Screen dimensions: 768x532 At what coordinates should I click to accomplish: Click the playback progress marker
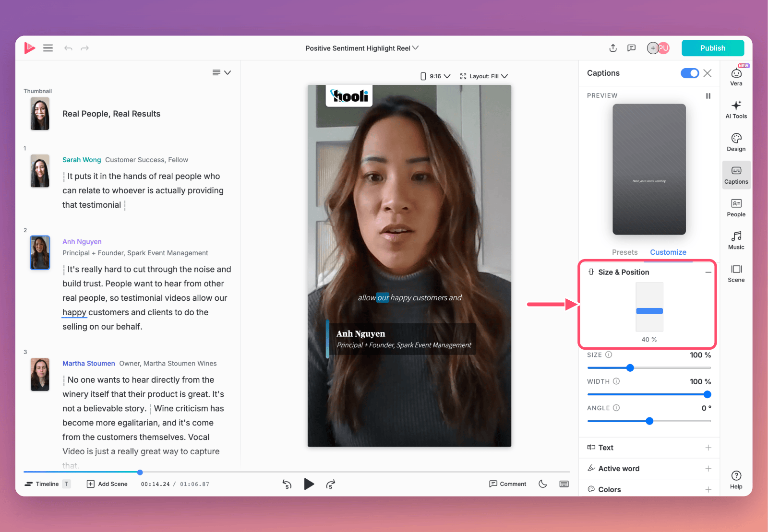tap(140, 473)
